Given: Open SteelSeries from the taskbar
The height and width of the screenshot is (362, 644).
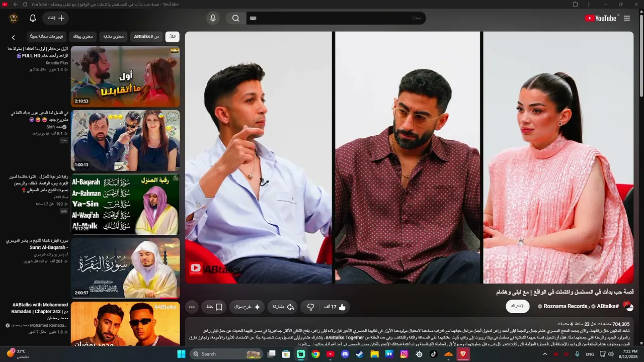Looking at the screenshot, I should tap(419, 354).
